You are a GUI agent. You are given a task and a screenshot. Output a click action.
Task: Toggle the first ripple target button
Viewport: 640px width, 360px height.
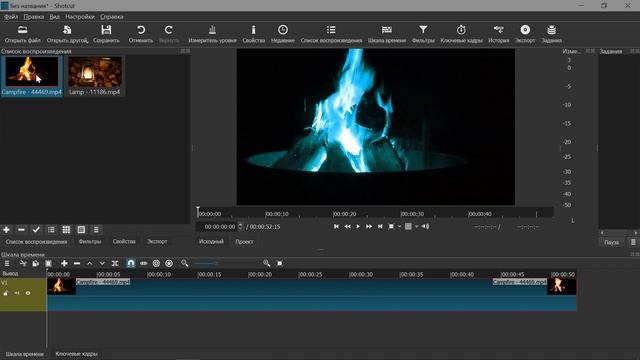(x=156, y=264)
